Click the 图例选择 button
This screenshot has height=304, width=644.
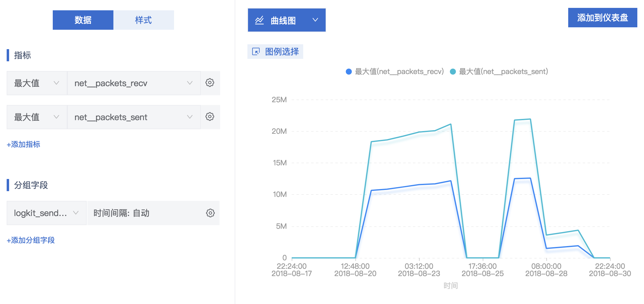click(275, 52)
